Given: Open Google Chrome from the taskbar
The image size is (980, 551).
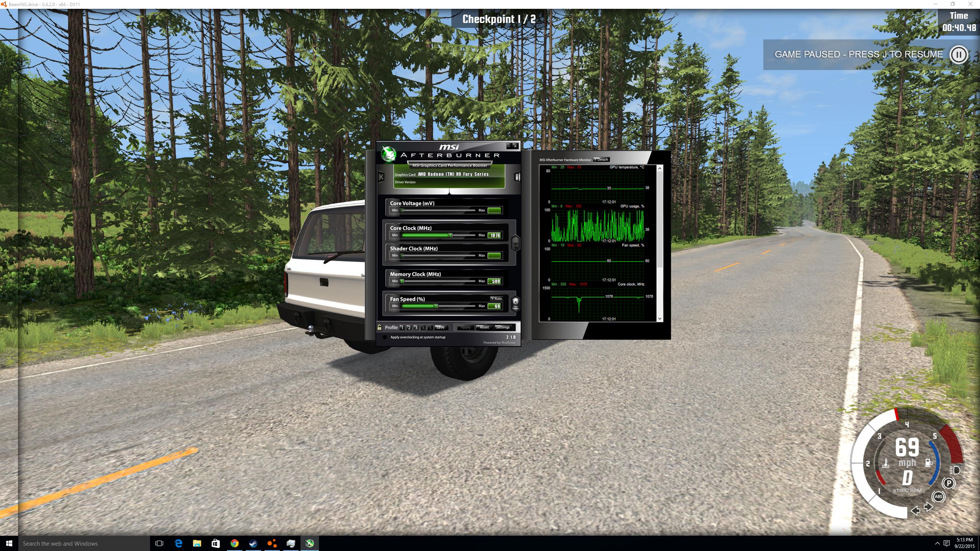Looking at the screenshot, I should click(x=234, y=543).
